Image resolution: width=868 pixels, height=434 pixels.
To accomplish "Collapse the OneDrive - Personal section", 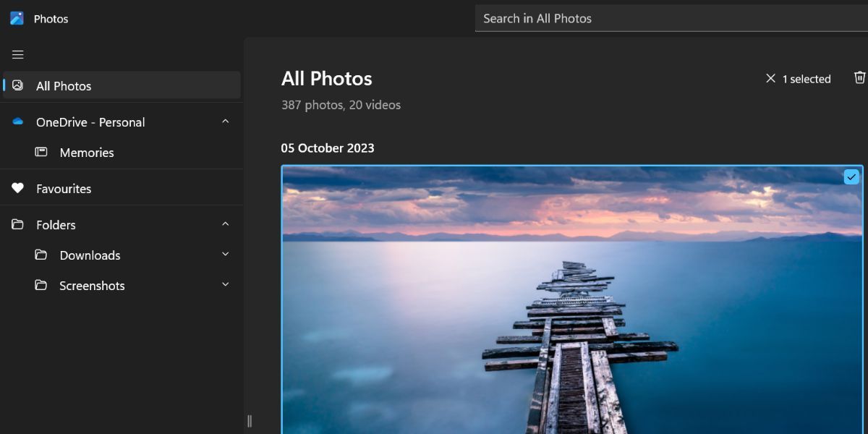I will pos(224,122).
